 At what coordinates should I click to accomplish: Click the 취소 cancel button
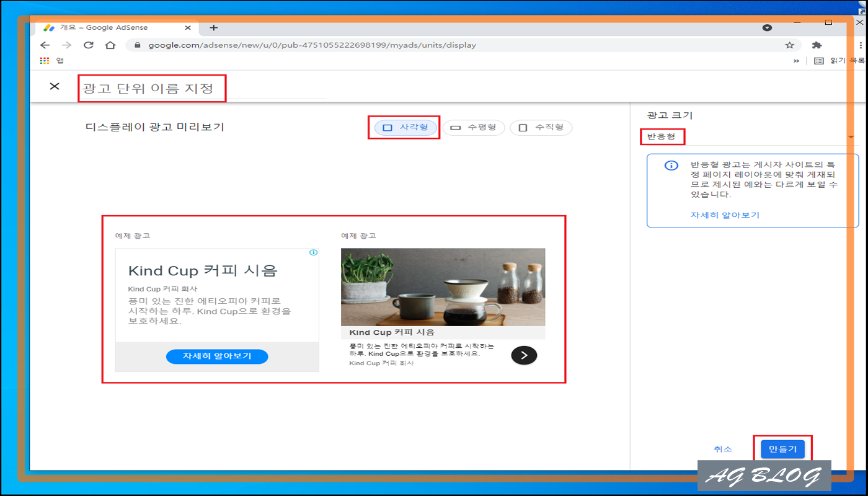pos(723,449)
